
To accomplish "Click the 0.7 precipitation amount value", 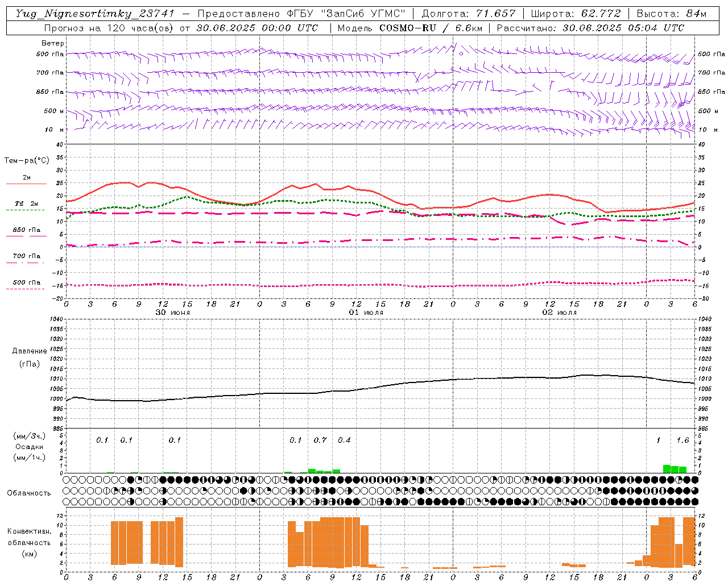I will tap(320, 440).
